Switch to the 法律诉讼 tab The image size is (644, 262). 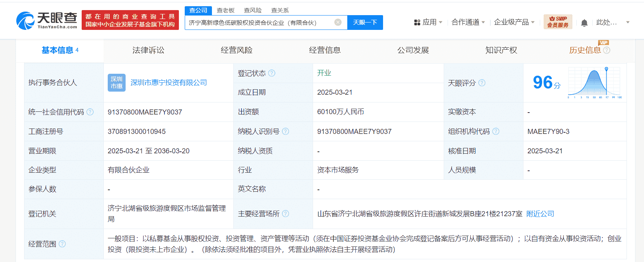click(x=148, y=50)
